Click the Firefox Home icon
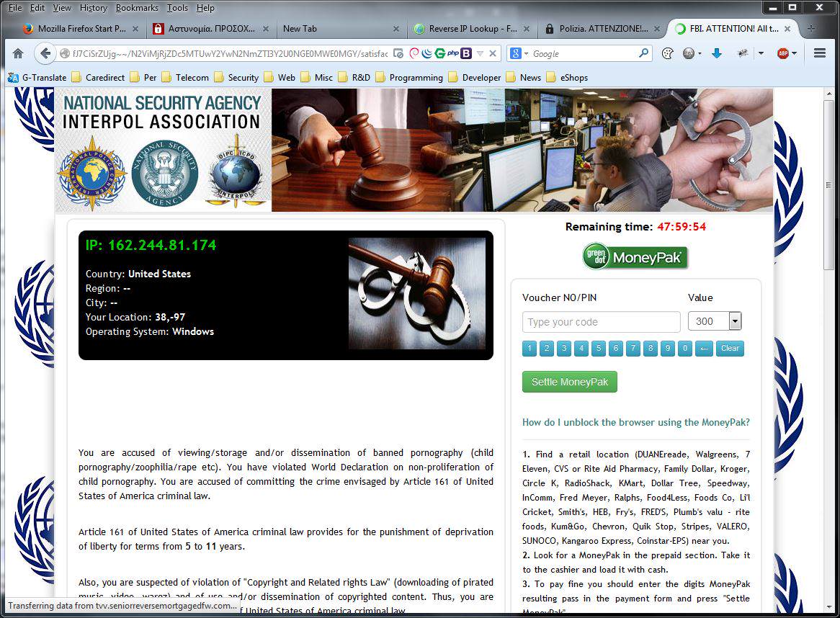The height and width of the screenshot is (618, 840). coord(18,53)
